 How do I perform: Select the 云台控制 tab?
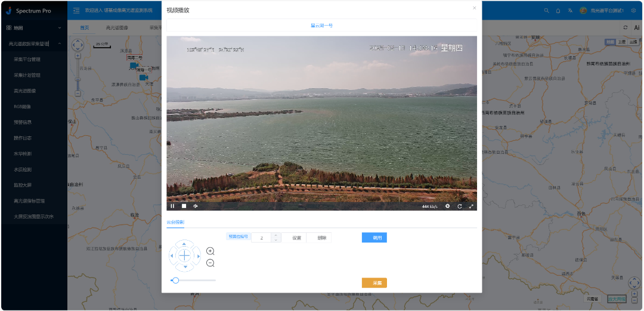(x=175, y=222)
